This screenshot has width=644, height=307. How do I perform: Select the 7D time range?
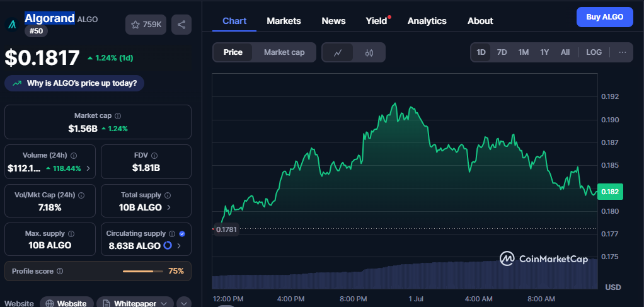coord(502,52)
